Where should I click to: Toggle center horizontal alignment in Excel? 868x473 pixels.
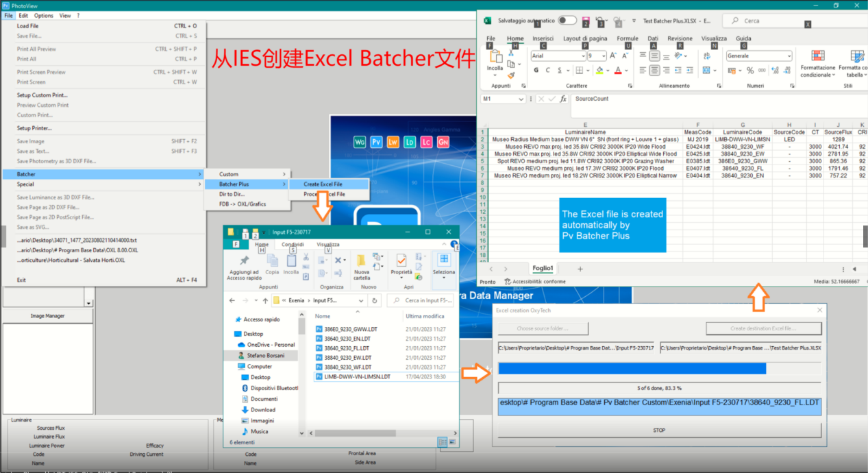654,70
